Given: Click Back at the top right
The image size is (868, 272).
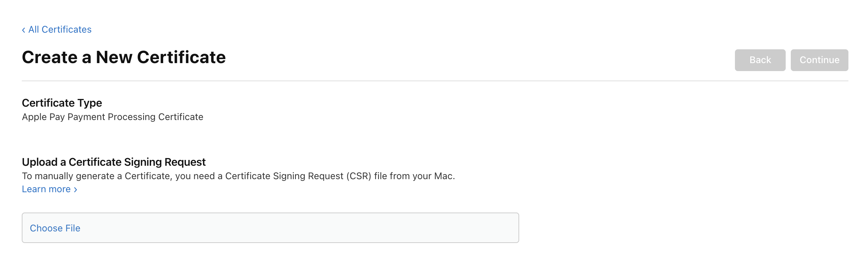Looking at the screenshot, I should point(760,60).
